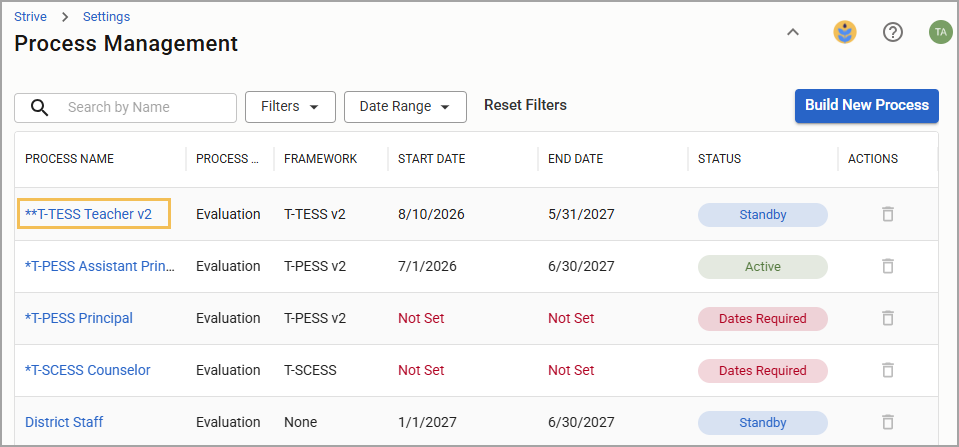
Task: Open District Staff process link
Action: [x=64, y=422]
